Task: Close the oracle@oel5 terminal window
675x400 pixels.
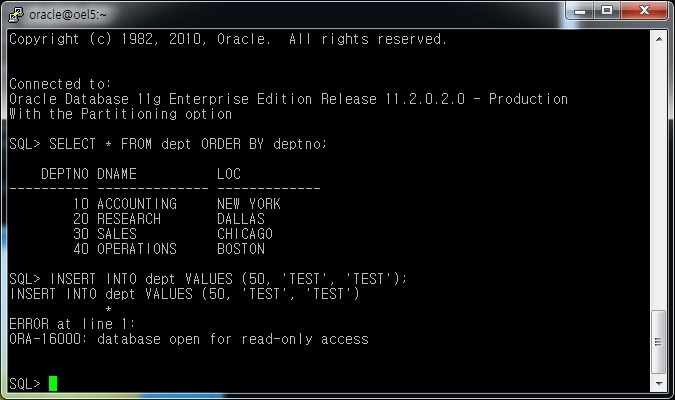Action: pyautogui.click(x=644, y=10)
